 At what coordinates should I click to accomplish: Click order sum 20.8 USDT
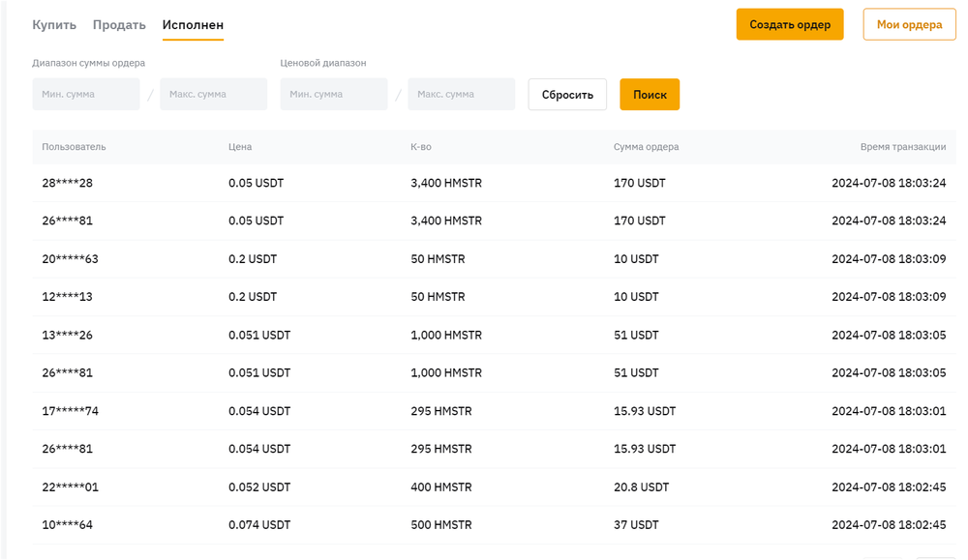pyautogui.click(x=642, y=486)
